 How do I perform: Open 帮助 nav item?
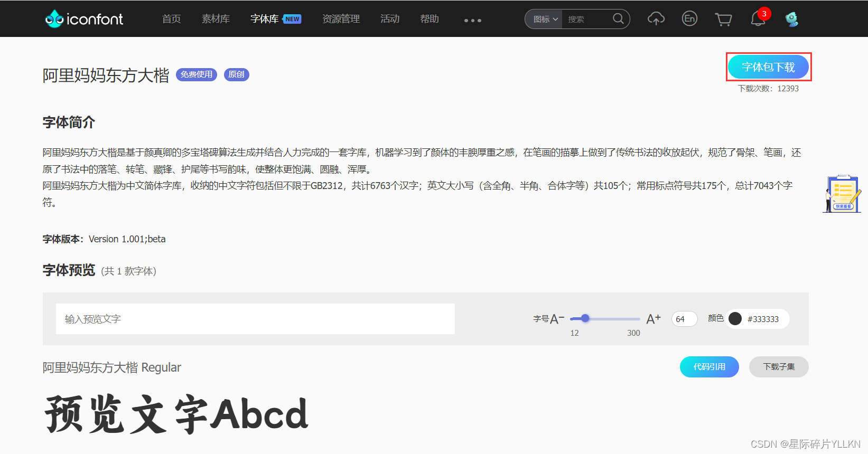click(430, 19)
